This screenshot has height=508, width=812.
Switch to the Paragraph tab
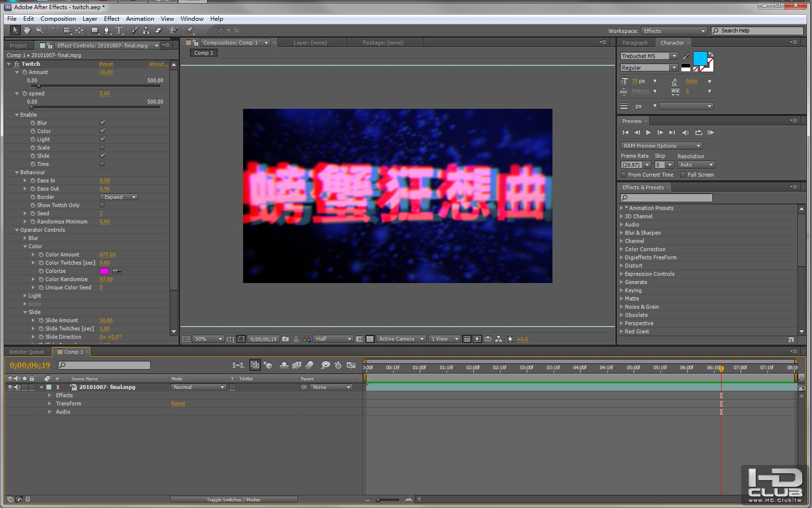[x=635, y=43]
